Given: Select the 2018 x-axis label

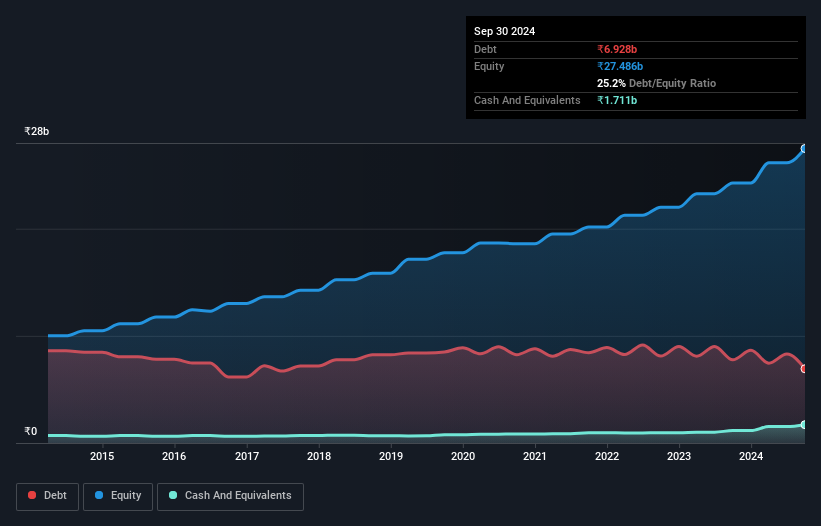Looking at the screenshot, I should tap(319, 456).
